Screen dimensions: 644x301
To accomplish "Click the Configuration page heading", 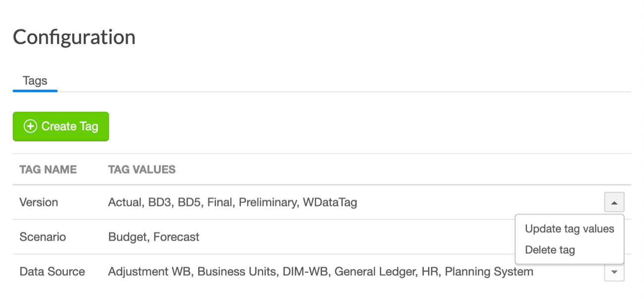I will click(x=74, y=38).
